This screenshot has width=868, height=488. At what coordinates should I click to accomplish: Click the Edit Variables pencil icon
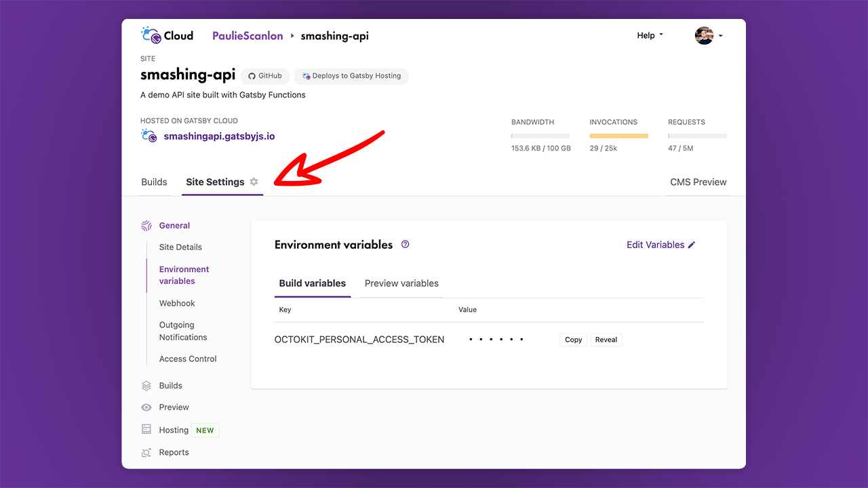pos(691,244)
